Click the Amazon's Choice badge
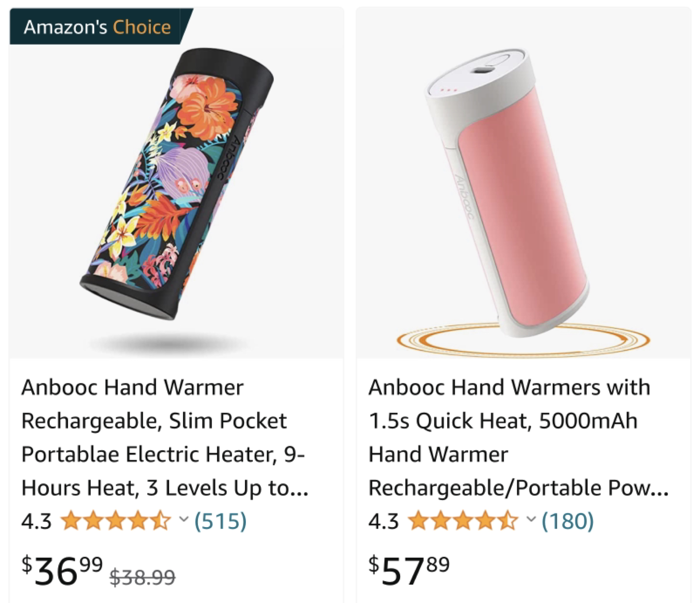The image size is (700, 603). [x=95, y=27]
